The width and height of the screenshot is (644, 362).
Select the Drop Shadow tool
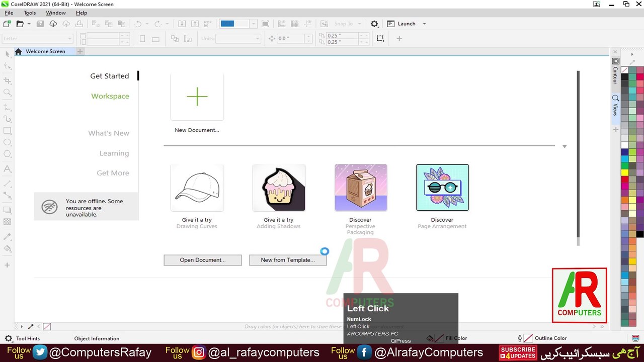pos(7,210)
